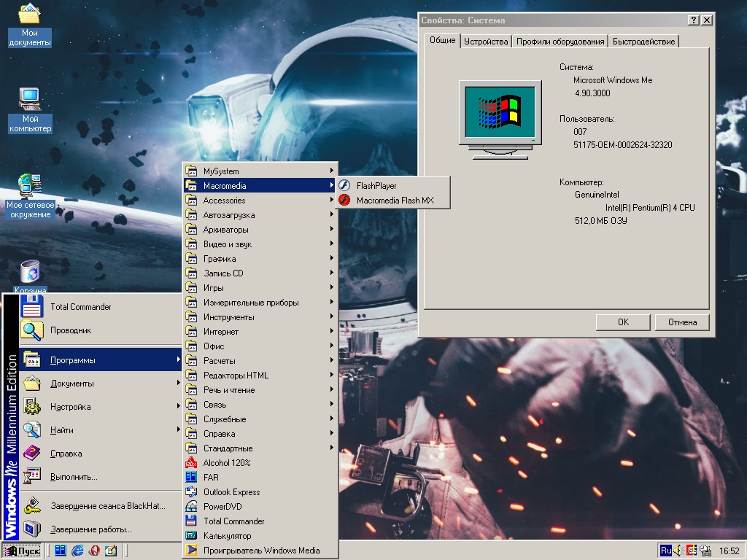Select the Общие tab
Image resolution: width=747 pixels, height=560 pixels.
click(x=443, y=40)
